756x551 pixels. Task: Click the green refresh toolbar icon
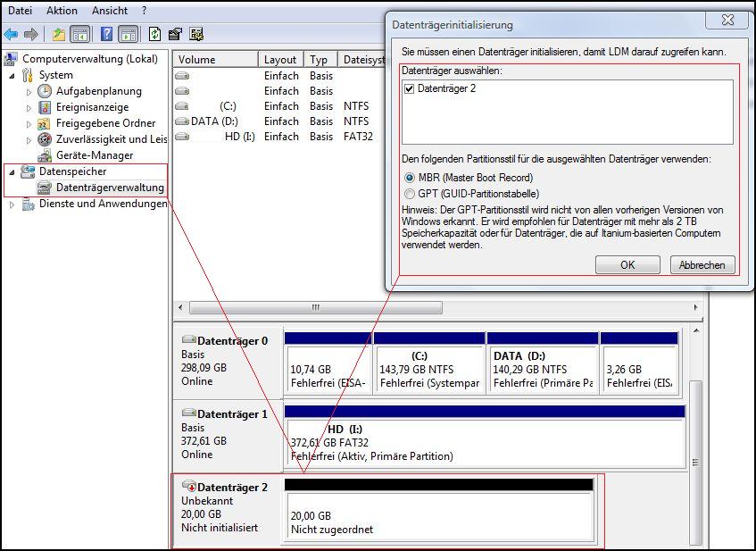[x=154, y=34]
